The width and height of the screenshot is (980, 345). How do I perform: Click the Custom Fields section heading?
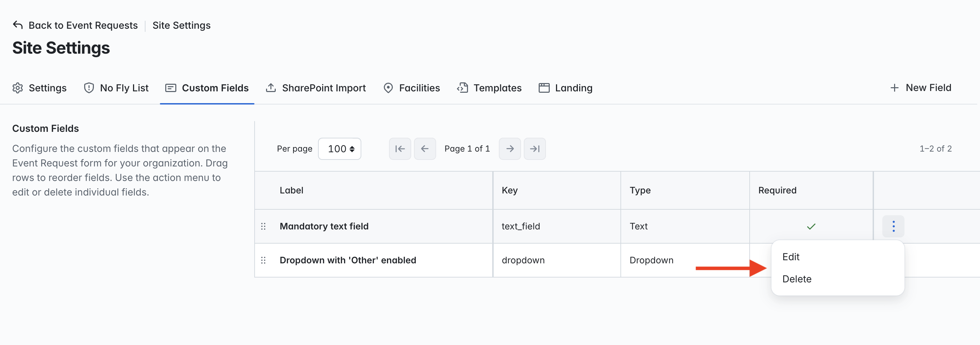[45, 128]
